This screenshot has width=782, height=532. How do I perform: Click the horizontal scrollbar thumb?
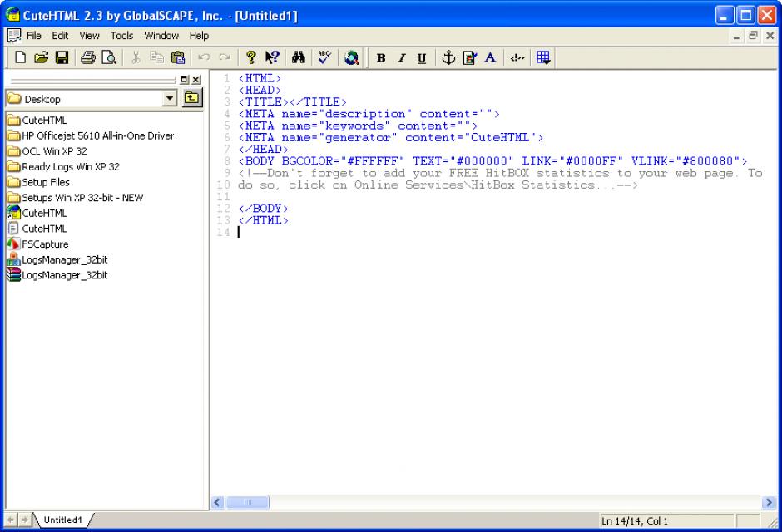(247, 503)
